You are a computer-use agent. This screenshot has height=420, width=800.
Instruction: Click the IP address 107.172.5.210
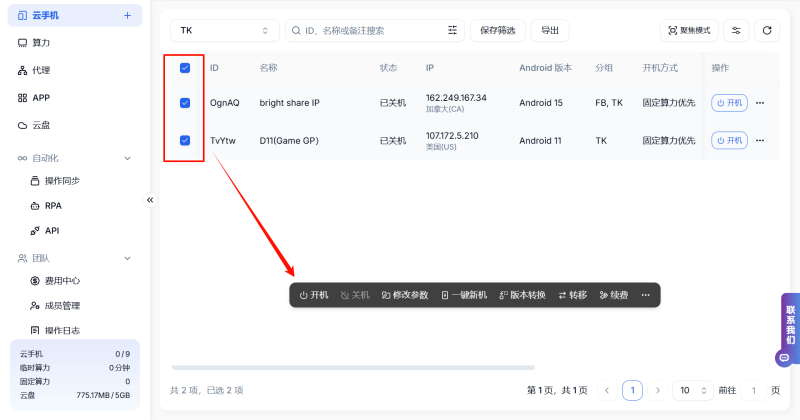(452, 136)
